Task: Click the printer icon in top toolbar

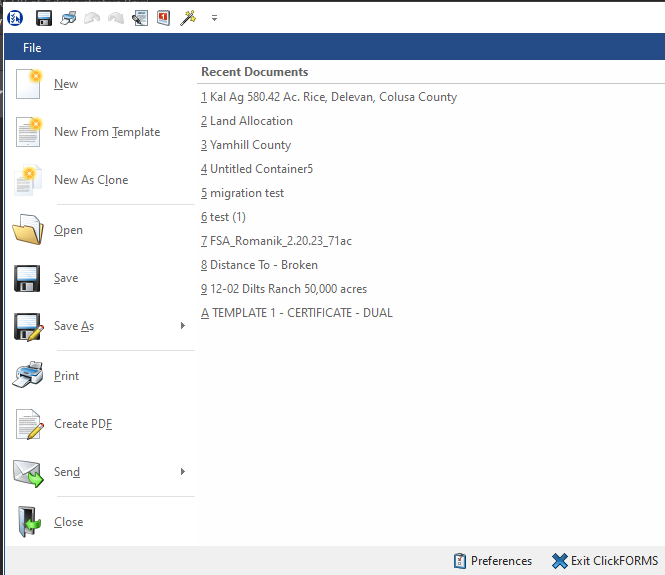Action: [x=68, y=17]
